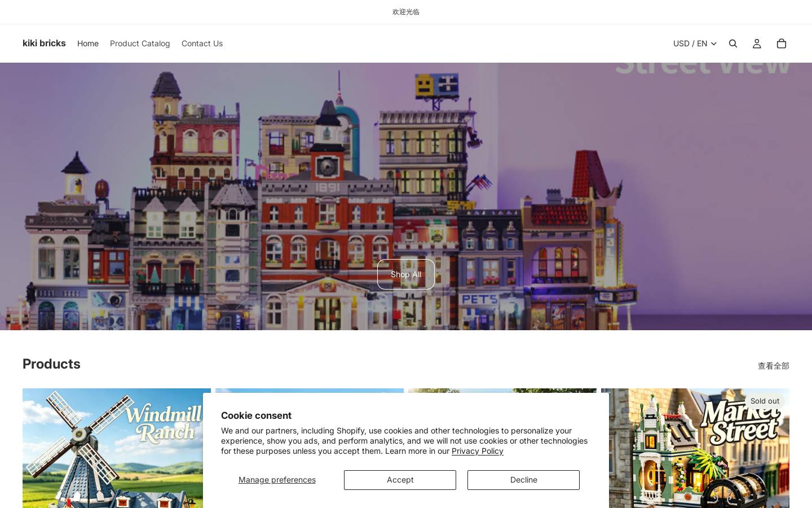This screenshot has width=812, height=508.
Task: Open the account profile icon
Action: tap(757, 43)
